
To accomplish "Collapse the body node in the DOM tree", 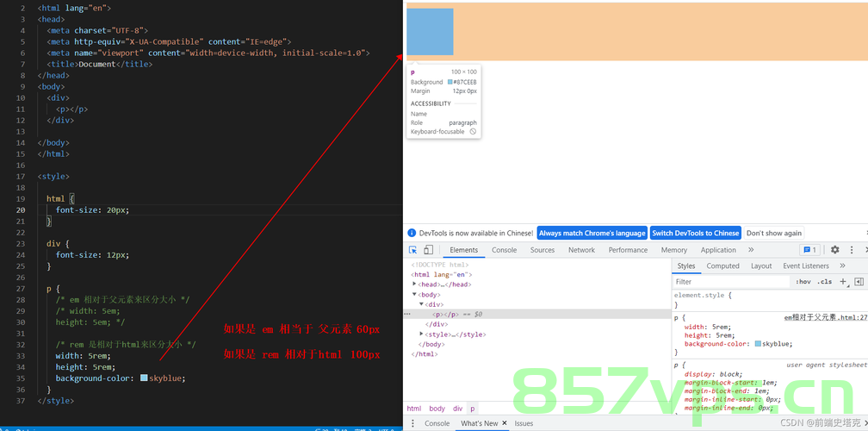I will 414,294.
